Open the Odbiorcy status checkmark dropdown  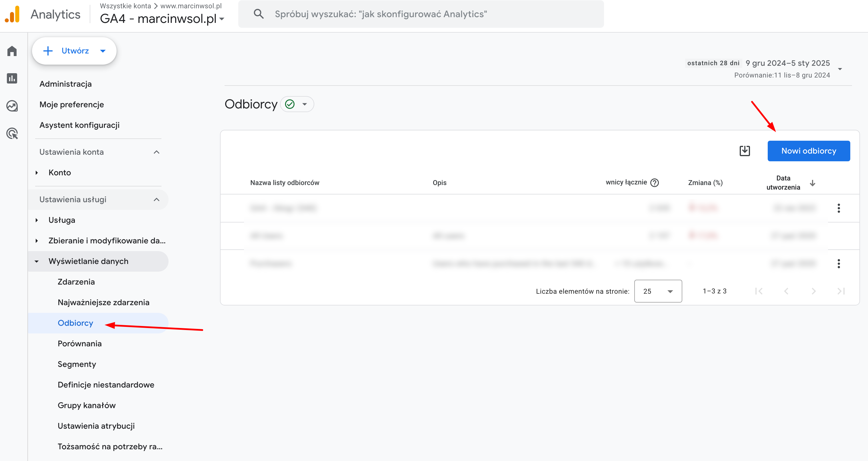click(297, 104)
